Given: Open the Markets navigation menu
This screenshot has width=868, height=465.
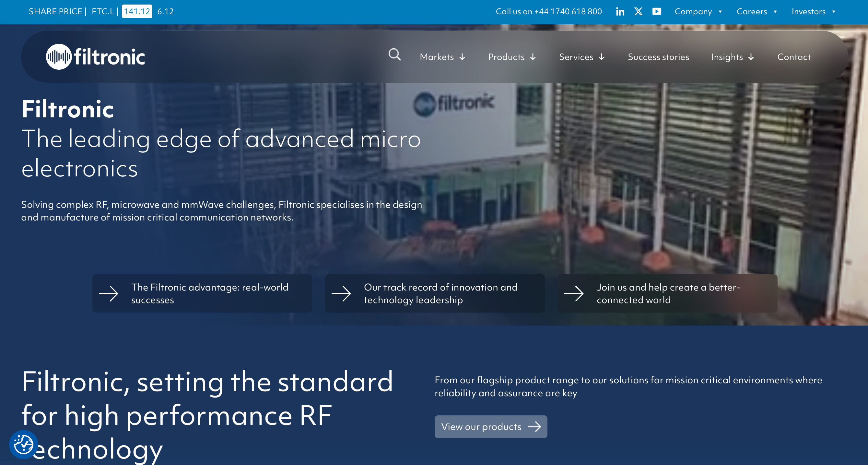Looking at the screenshot, I should click(x=442, y=57).
